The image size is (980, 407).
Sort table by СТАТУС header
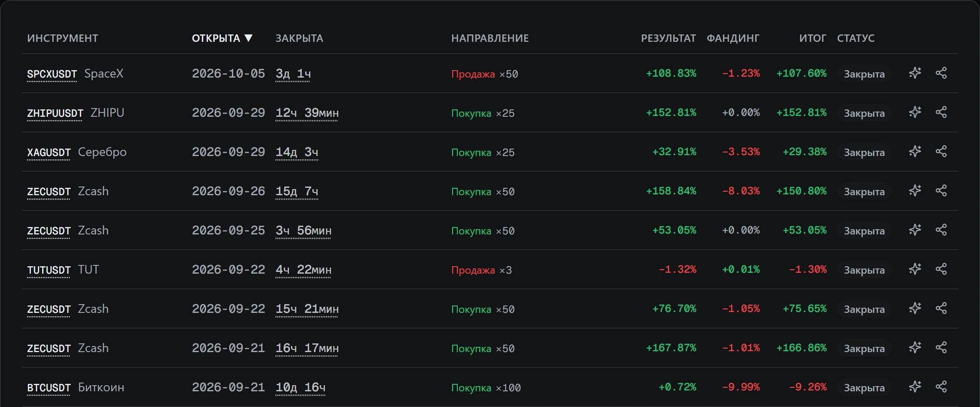pyautogui.click(x=856, y=38)
